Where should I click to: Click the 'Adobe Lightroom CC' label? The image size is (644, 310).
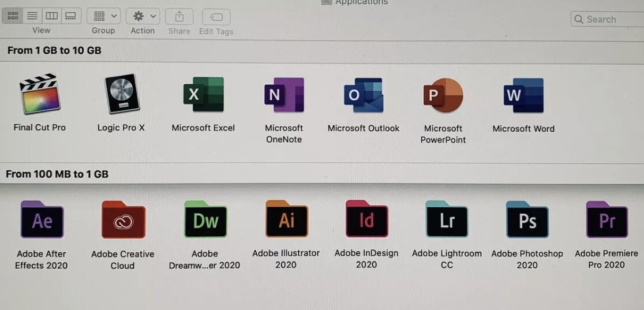[447, 259]
